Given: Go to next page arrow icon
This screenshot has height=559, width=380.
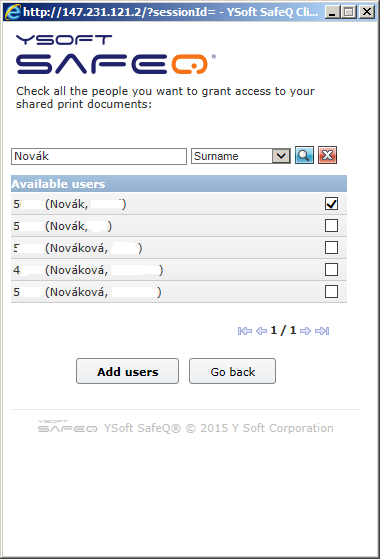Looking at the screenshot, I should [x=305, y=331].
